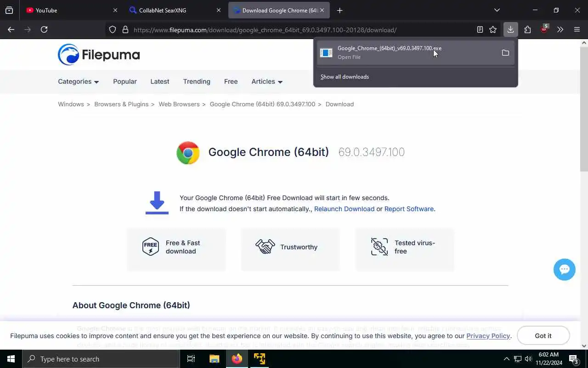The height and width of the screenshot is (368, 588).
Task: Click the blue download arrow icon
Action: 157,203
